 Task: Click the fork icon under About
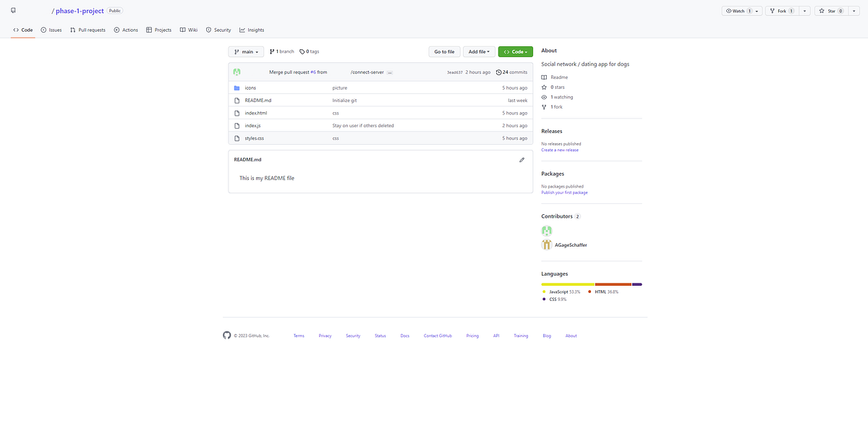(x=545, y=106)
